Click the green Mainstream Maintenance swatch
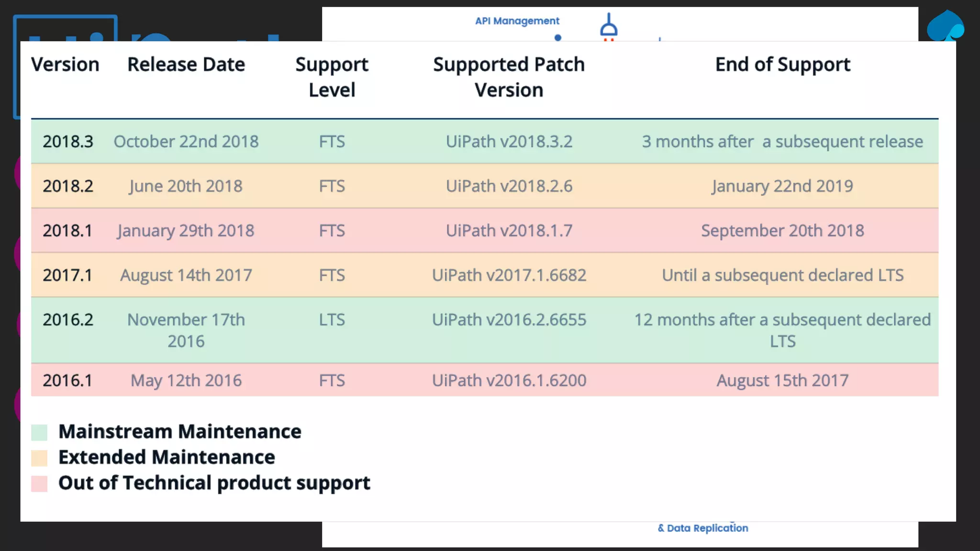The width and height of the screenshot is (980, 551). coord(39,432)
